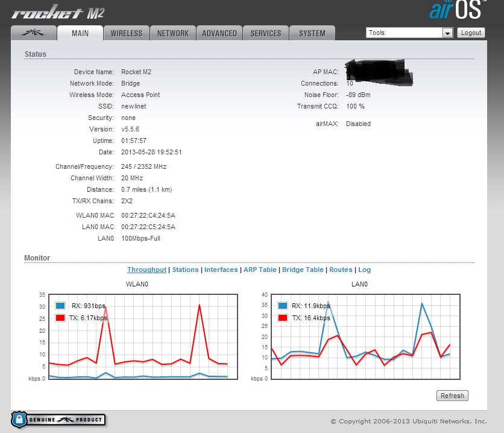The image size is (504, 433).
Task: Go to the ADVANCED tab
Action: (219, 33)
